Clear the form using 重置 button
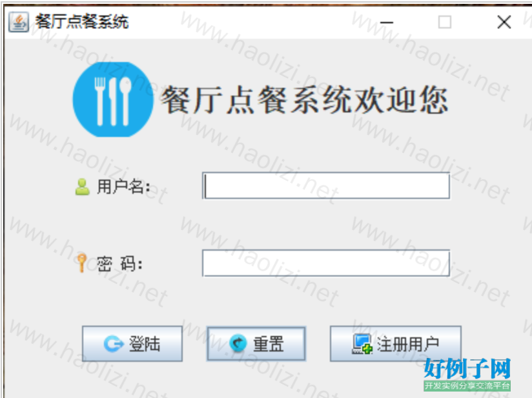Viewport: 532px width, 398px height. (256, 344)
